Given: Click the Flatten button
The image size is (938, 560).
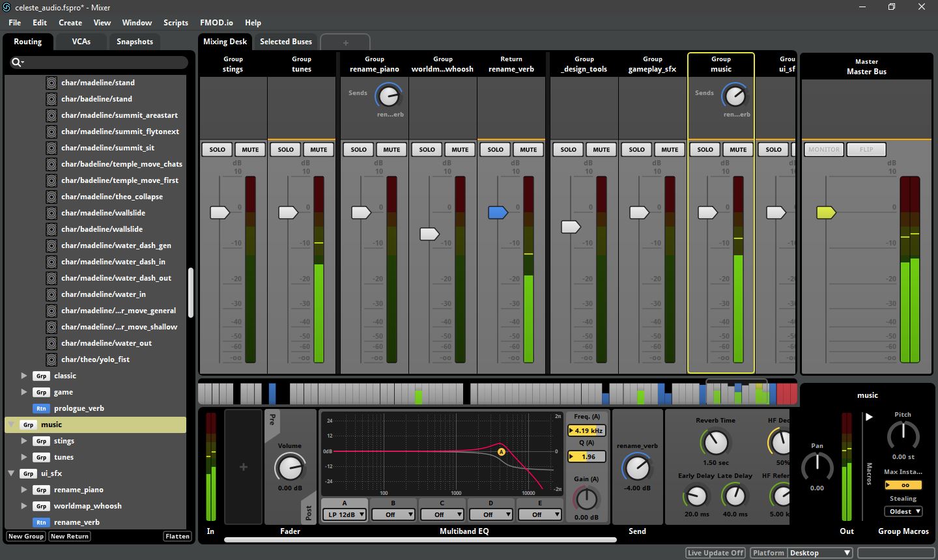Looking at the screenshot, I should (x=177, y=536).
